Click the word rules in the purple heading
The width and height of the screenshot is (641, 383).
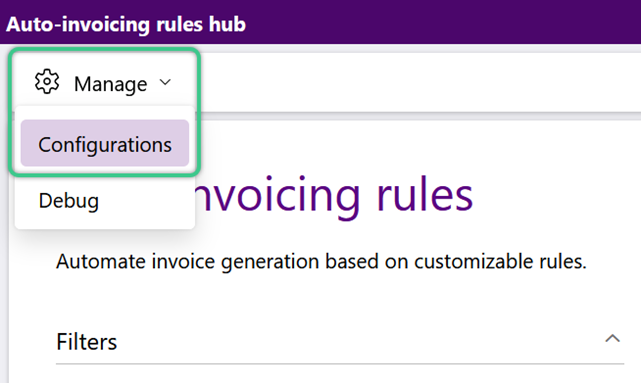point(425,195)
